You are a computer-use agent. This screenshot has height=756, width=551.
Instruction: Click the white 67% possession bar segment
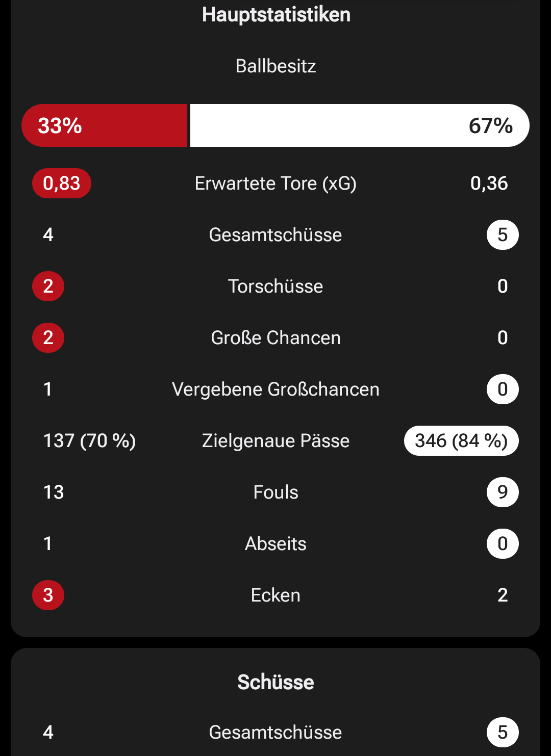tap(359, 125)
